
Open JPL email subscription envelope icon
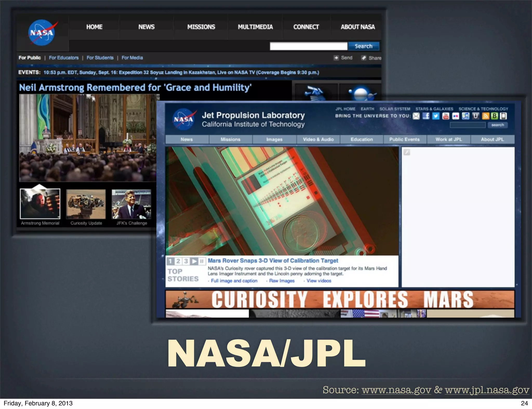[416, 116]
